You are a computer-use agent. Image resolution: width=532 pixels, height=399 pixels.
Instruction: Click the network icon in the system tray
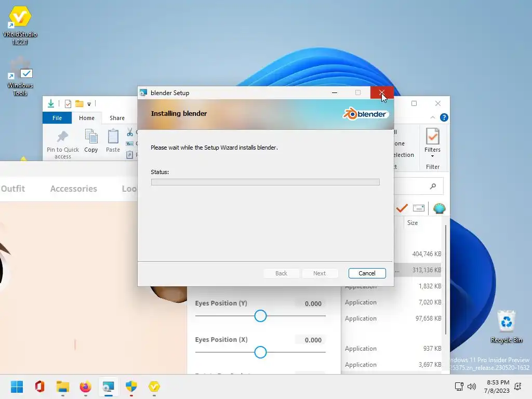tap(459, 387)
